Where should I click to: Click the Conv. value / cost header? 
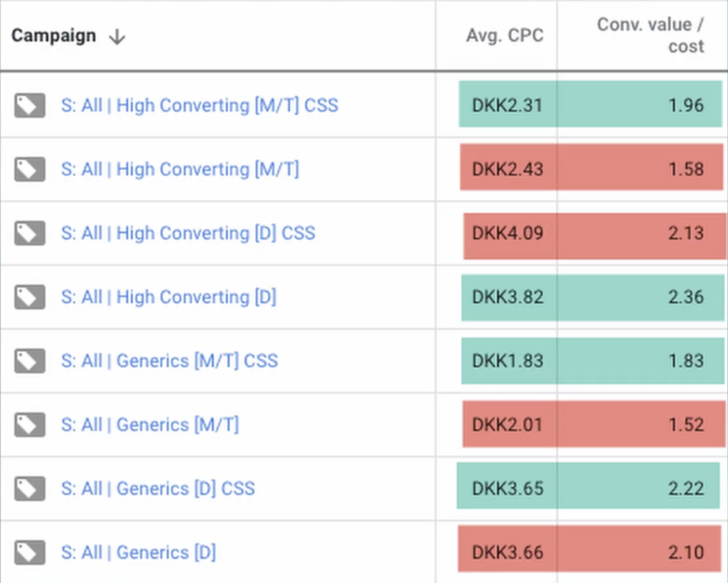coord(650,36)
